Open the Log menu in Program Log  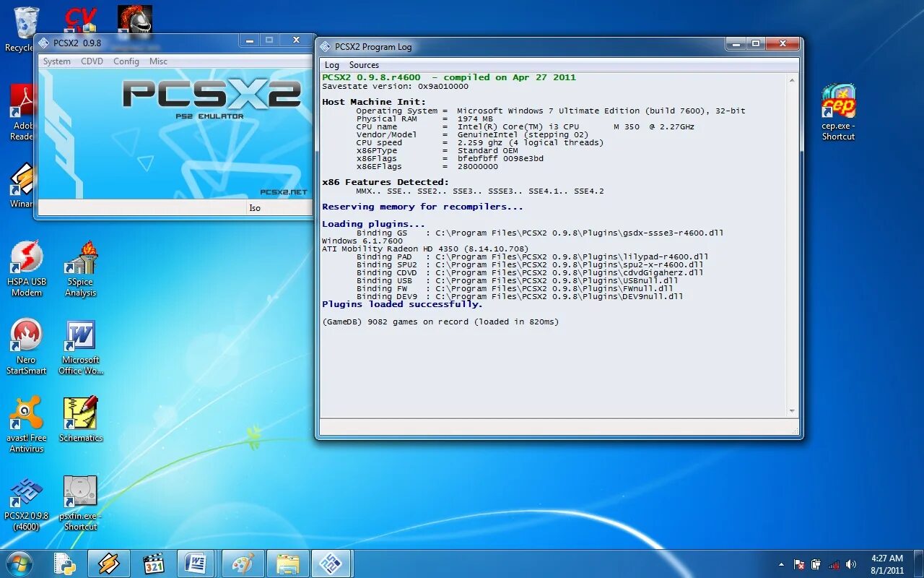coord(332,65)
